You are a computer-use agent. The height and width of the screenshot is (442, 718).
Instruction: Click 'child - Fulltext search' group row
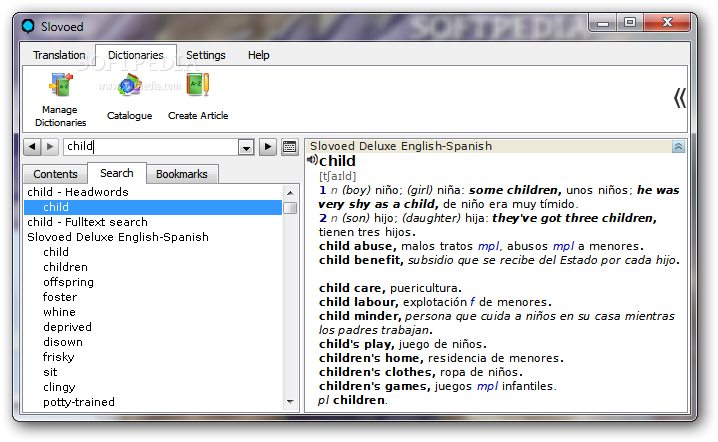click(153, 222)
